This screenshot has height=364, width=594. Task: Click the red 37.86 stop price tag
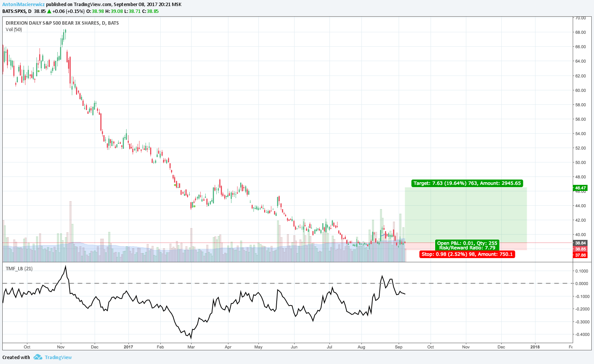click(580, 255)
